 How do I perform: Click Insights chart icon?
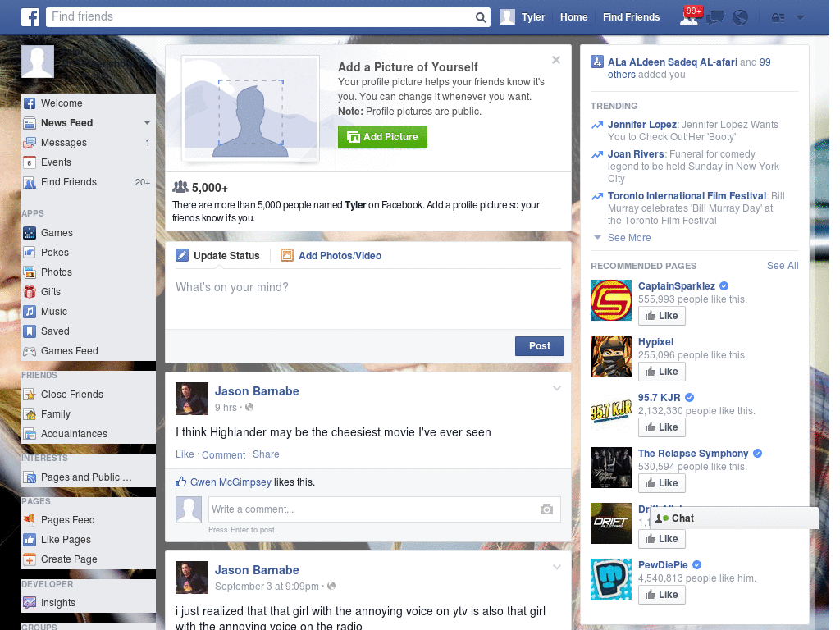[x=30, y=603]
